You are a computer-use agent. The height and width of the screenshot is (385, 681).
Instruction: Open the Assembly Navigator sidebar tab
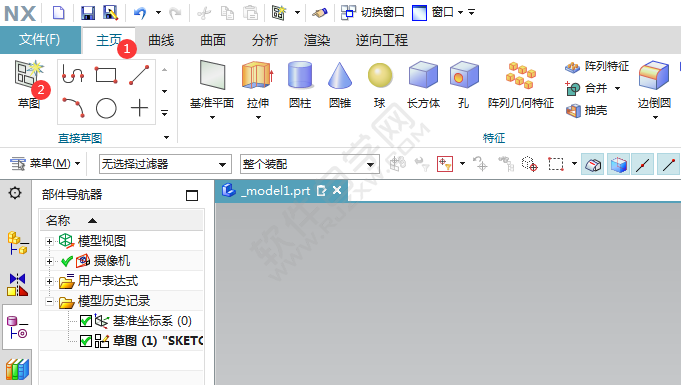tap(17, 243)
